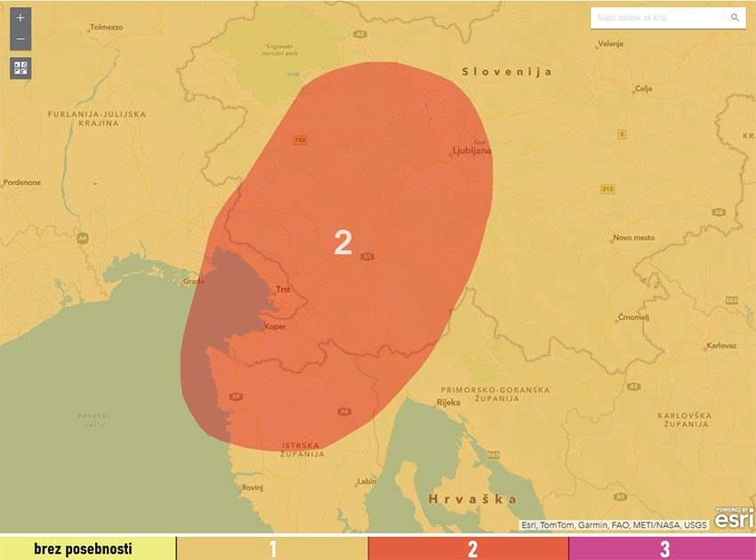The image size is (756, 560).
Task: Click the large 2 label in red zone
Action: 343,243
